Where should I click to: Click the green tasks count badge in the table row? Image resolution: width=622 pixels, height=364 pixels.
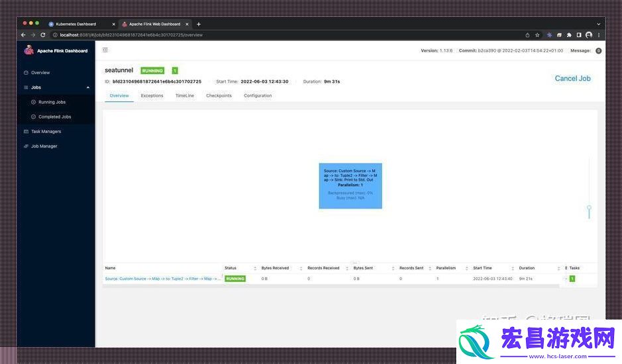(x=572, y=279)
